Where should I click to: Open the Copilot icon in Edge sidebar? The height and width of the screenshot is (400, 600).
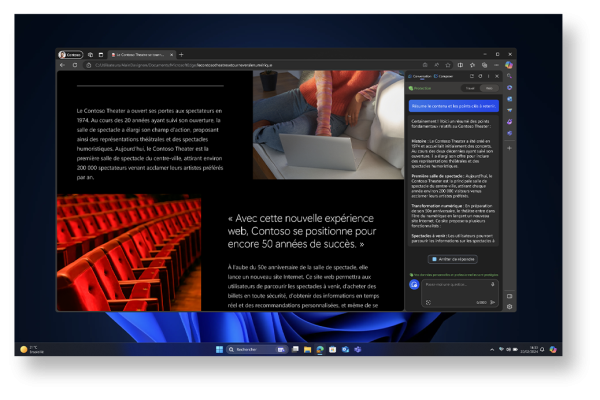coord(509,65)
